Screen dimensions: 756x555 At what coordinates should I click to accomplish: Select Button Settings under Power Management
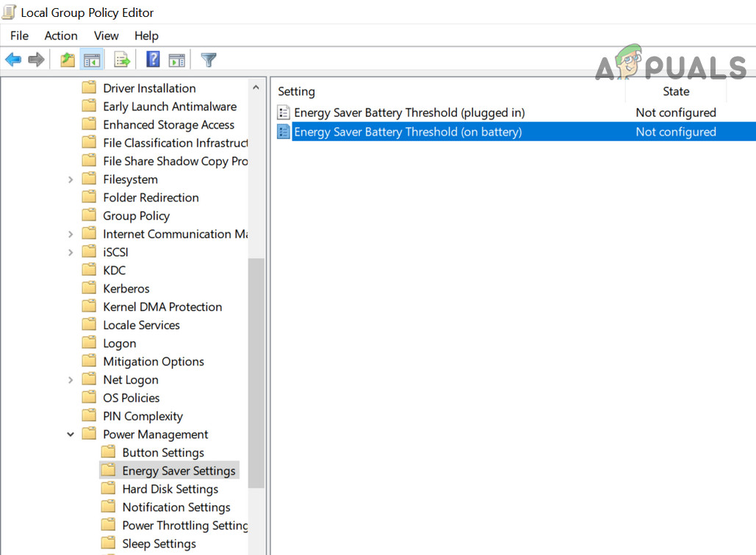pyautogui.click(x=163, y=453)
